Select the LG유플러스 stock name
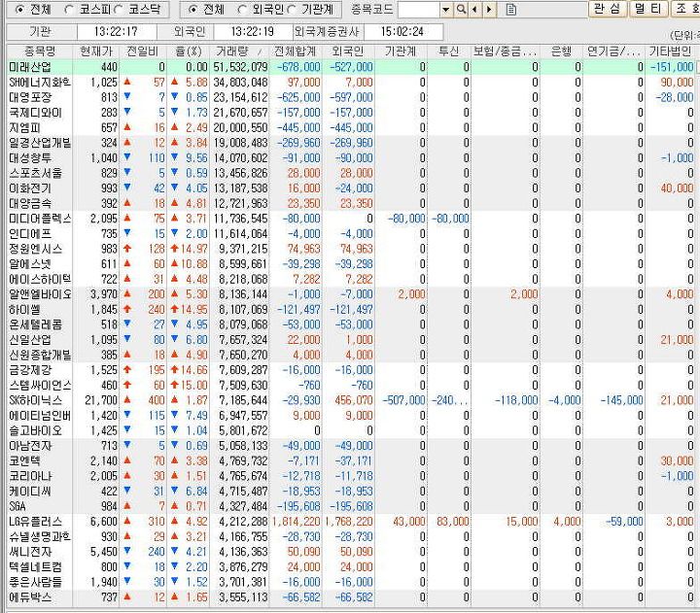The image size is (700, 613). pyautogui.click(x=35, y=522)
